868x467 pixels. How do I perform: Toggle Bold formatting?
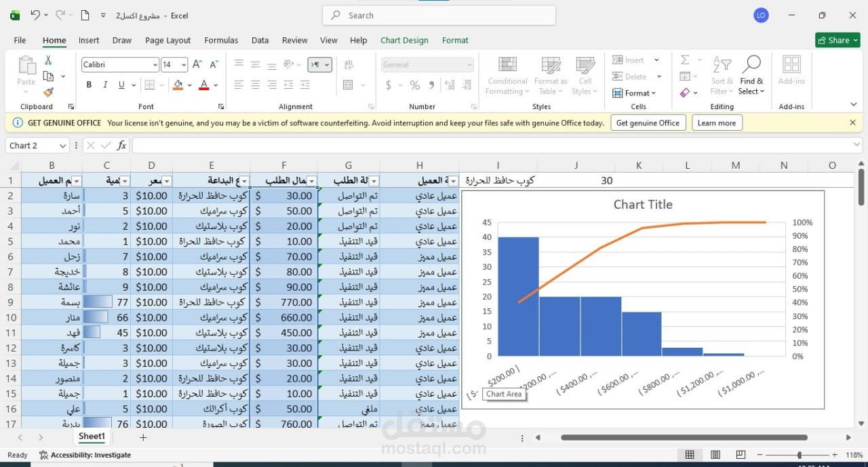click(89, 85)
